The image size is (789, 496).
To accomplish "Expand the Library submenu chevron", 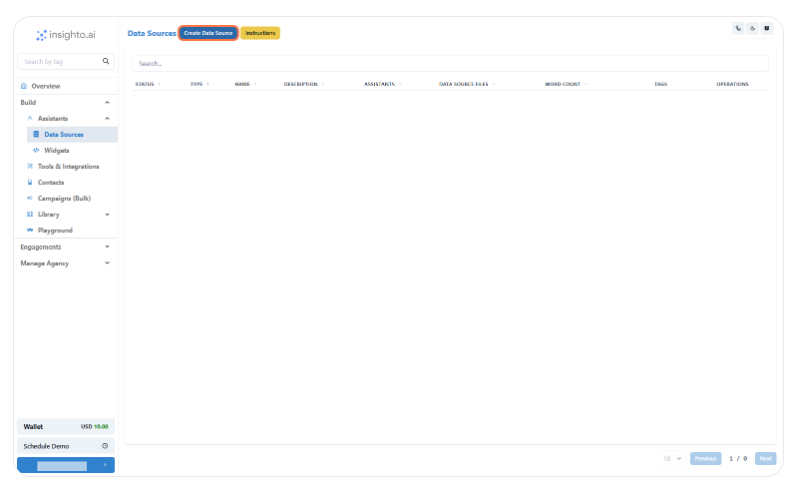I will [x=107, y=215].
